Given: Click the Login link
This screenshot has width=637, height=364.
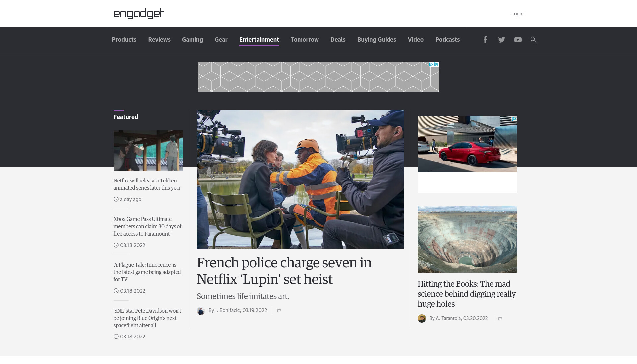Looking at the screenshot, I should [517, 14].
